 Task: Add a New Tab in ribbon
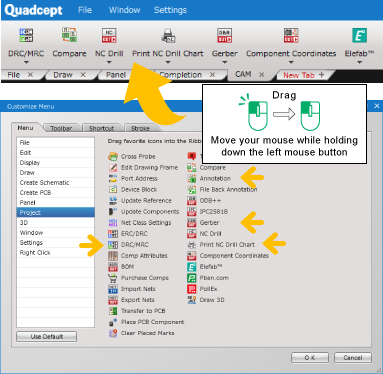click(x=303, y=75)
